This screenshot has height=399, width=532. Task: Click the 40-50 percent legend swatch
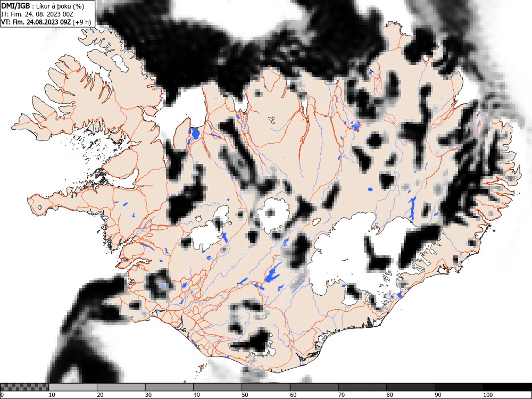coord(218,387)
